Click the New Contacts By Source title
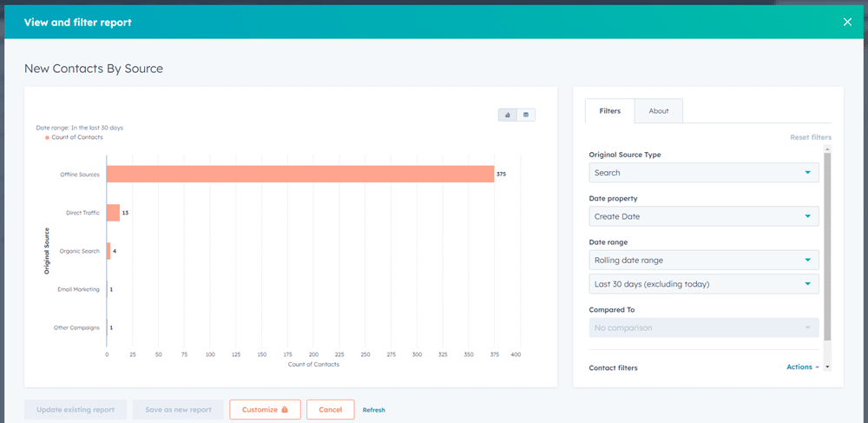This screenshot has width=868, height=423. [94, 69]
